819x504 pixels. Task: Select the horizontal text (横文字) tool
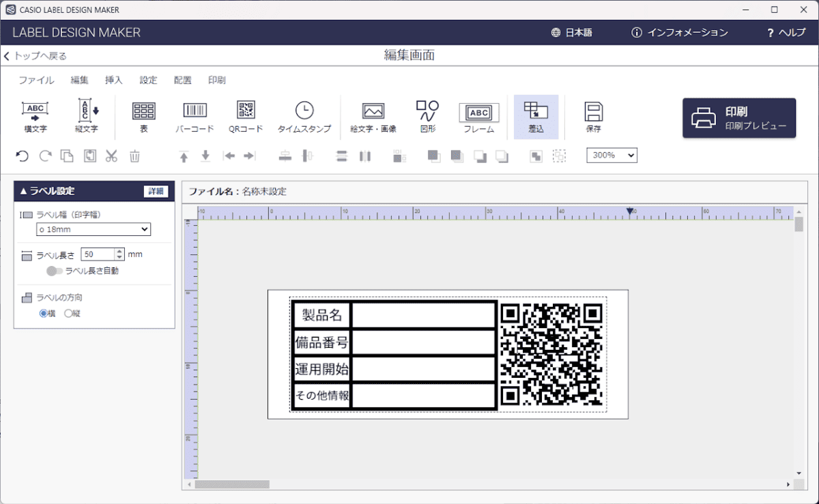pos(35,117)
